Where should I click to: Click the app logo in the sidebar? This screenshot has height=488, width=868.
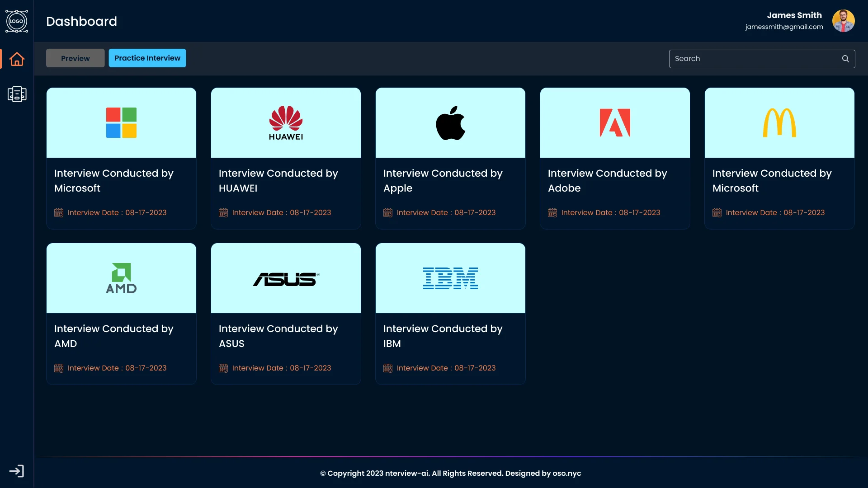pos(17,21)
